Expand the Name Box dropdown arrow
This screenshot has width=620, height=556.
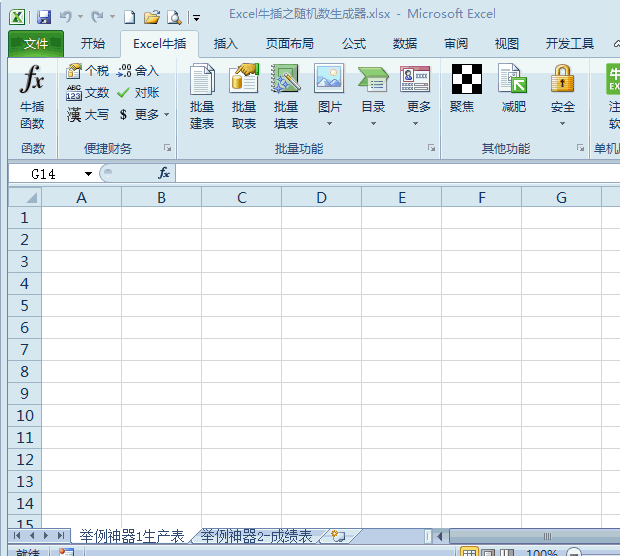(x=88, y=174)
